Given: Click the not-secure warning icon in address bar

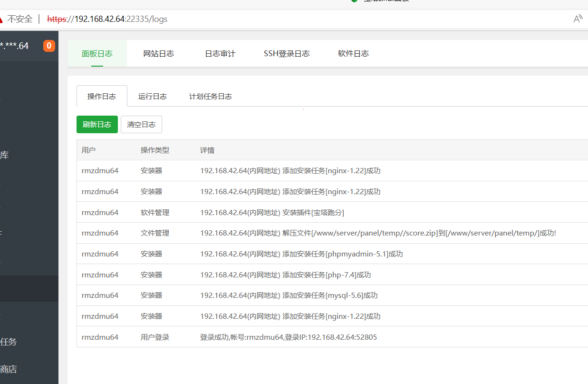Looking at the screenshot, I should [x=1, y=19].
